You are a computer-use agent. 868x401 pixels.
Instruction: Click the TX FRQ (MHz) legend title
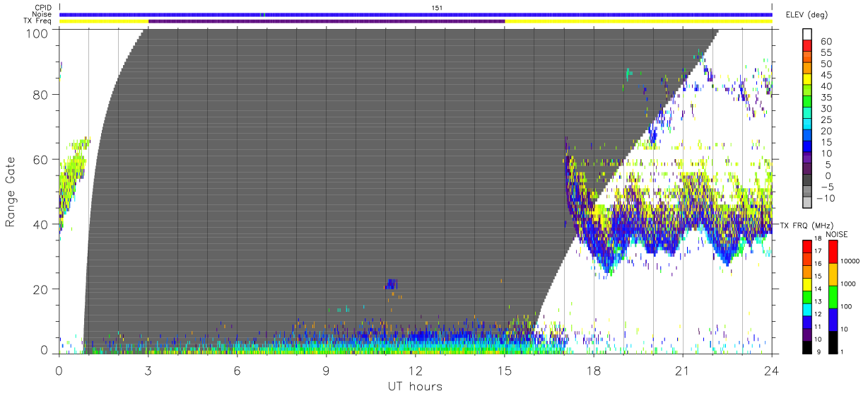coord(807,225)
